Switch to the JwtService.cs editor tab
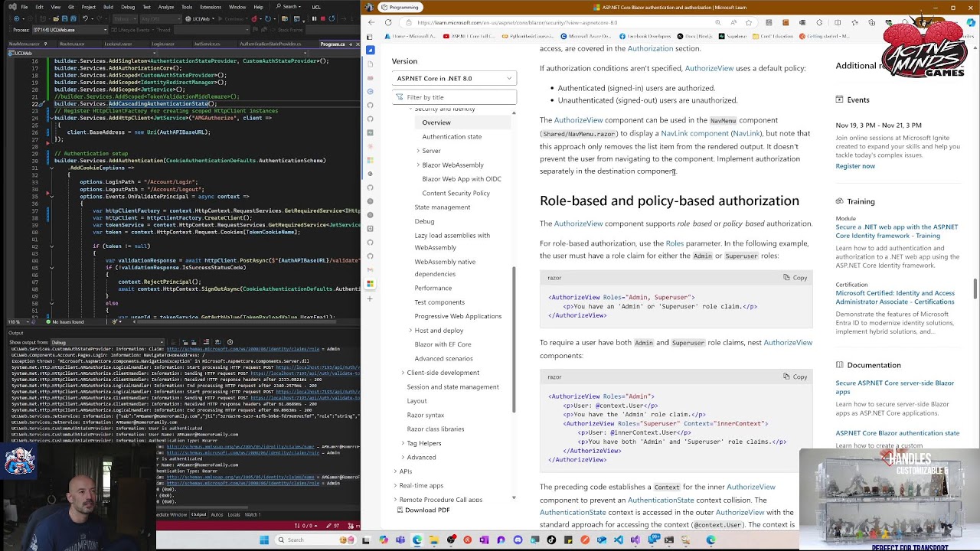Image resolution: width=980 pixels, height=551 pixels. (x=207, y=44)
